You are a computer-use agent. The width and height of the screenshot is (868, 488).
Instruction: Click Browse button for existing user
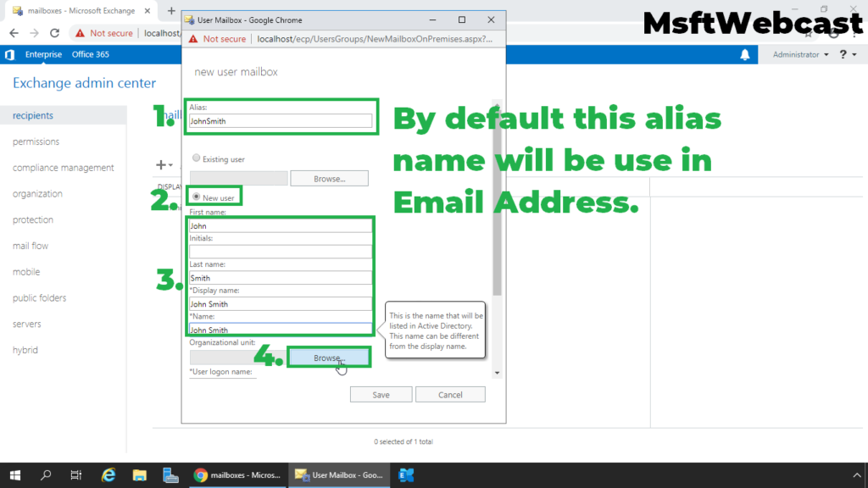(x=330, y=179)
